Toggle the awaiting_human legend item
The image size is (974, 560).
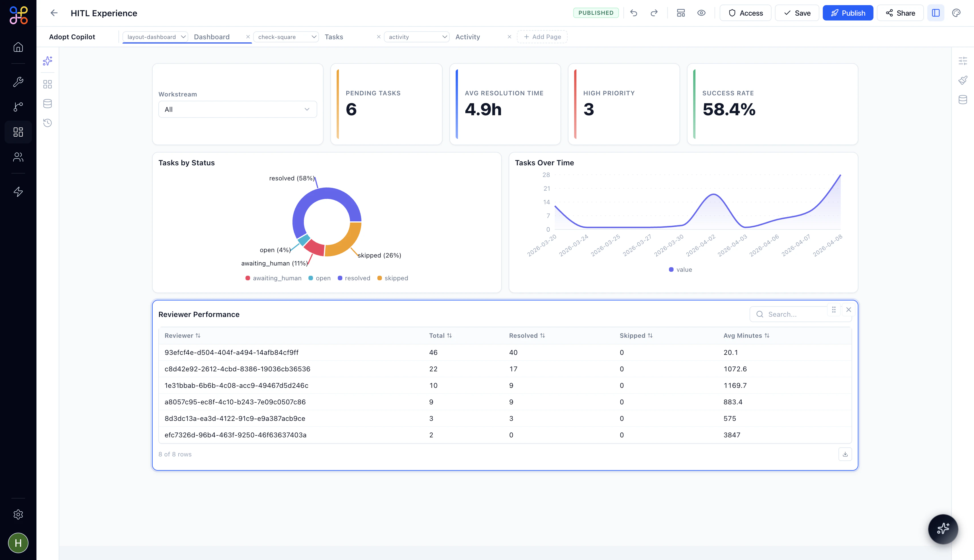[273, 278]
